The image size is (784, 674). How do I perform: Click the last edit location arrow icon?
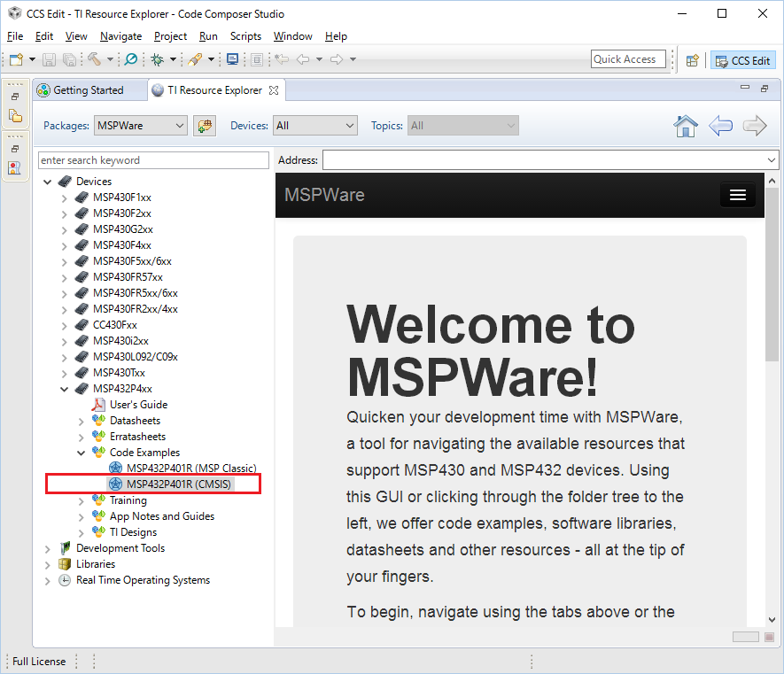click(x=282, y=59)
